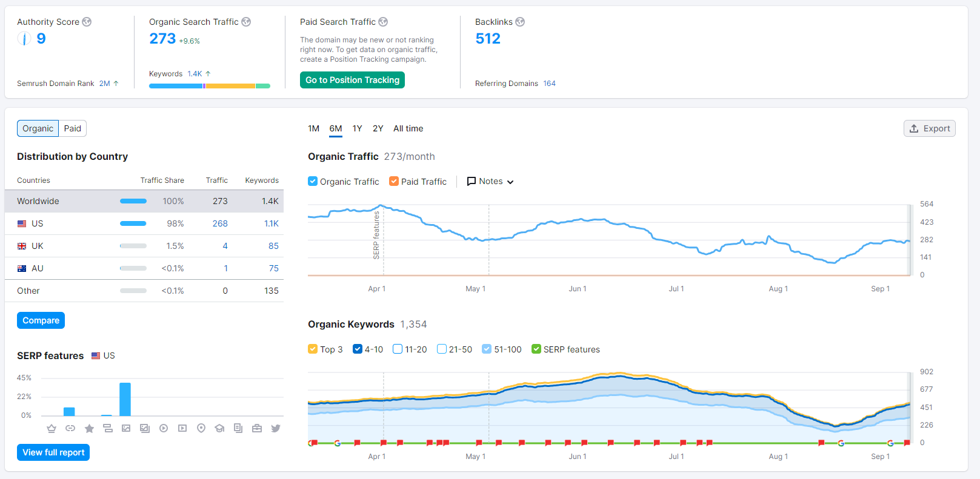Click the US flag in country table
This screenshot has height=479, width=980.
pyautogui.click(x=22, y=223)
